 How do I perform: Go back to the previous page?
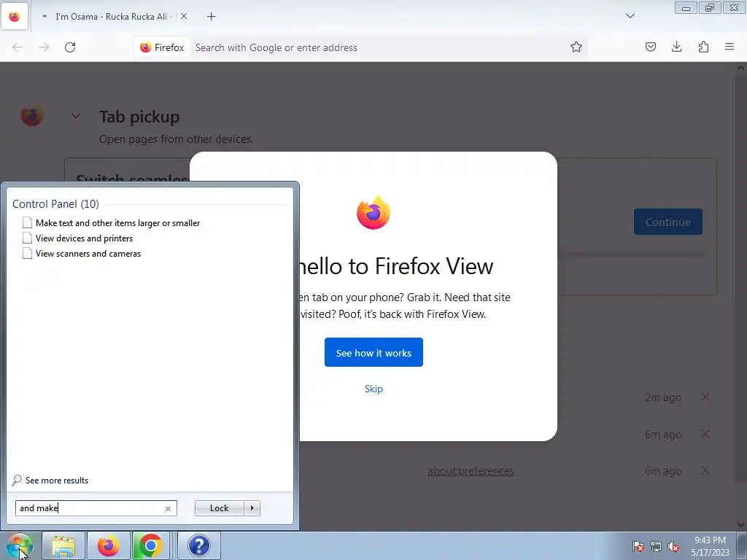coord(18,47)
